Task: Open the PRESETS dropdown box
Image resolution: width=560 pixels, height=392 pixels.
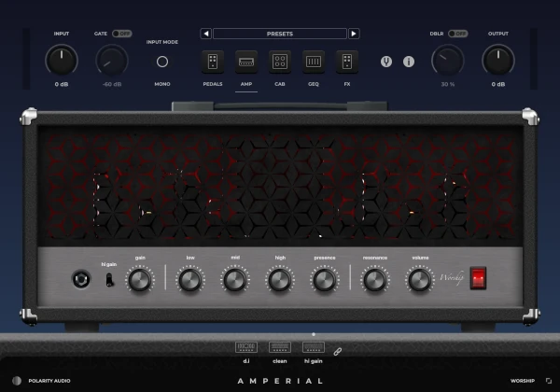Action: pyautogui.click(x=280, y=34)
